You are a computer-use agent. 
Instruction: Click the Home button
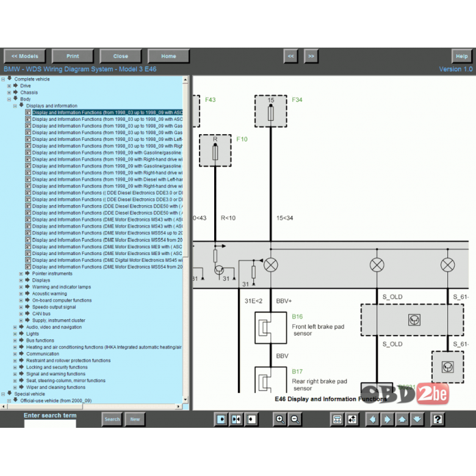(168, 56)
